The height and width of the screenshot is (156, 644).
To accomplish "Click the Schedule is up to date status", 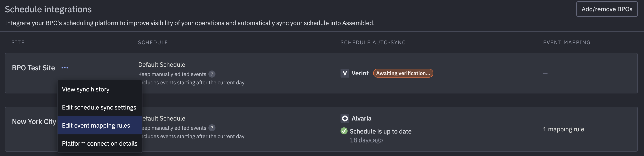I will [380, 131].
